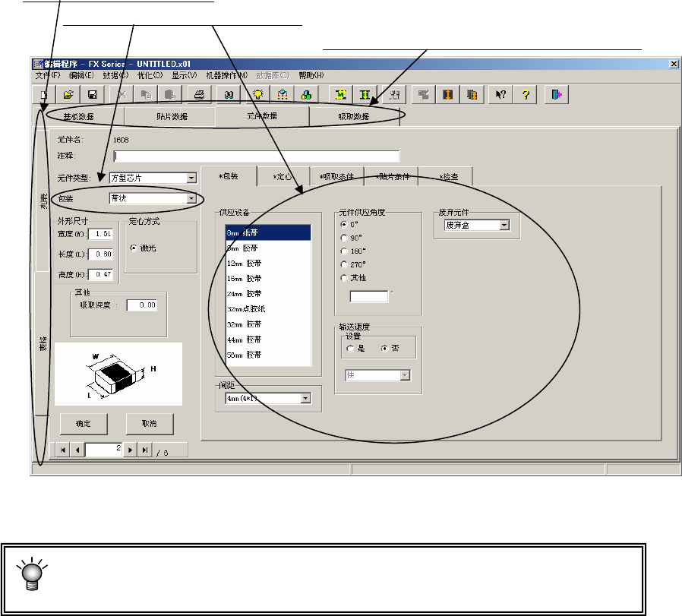This screenshot has height=616, width=682.
Task: Select the 激光 centering method radio button
Action: pyautogui.click(x=134, y=248)
